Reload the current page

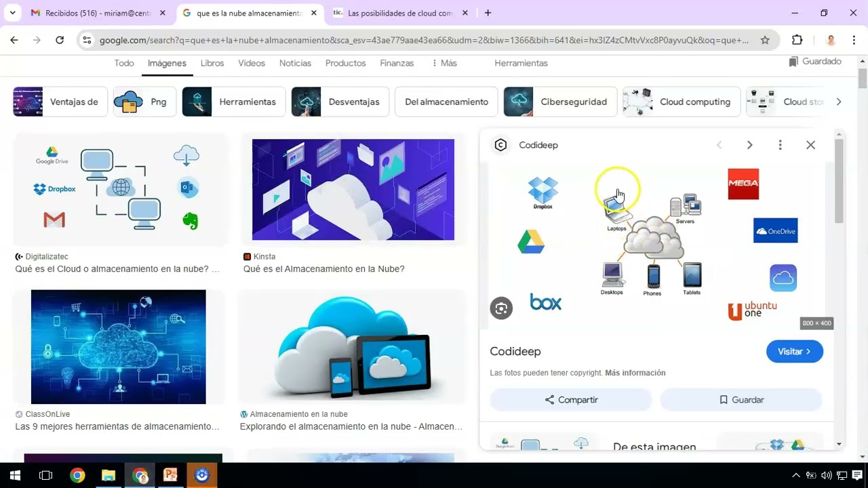click(60, 40)
